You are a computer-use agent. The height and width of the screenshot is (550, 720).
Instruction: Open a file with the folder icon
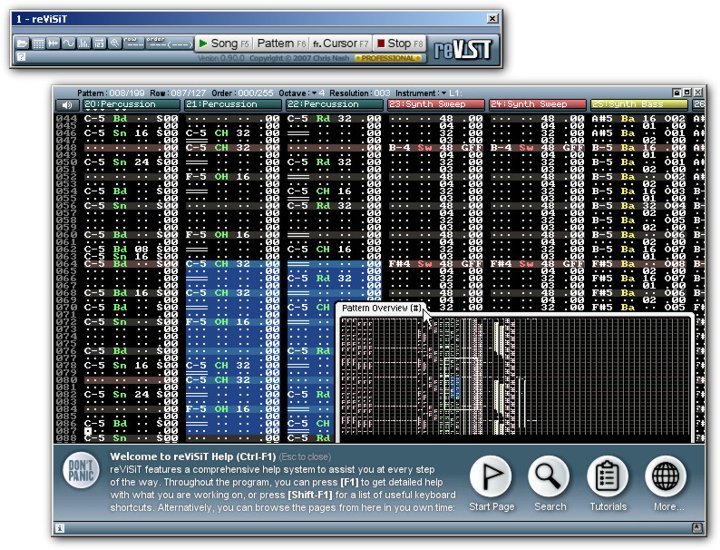[22, 44]
